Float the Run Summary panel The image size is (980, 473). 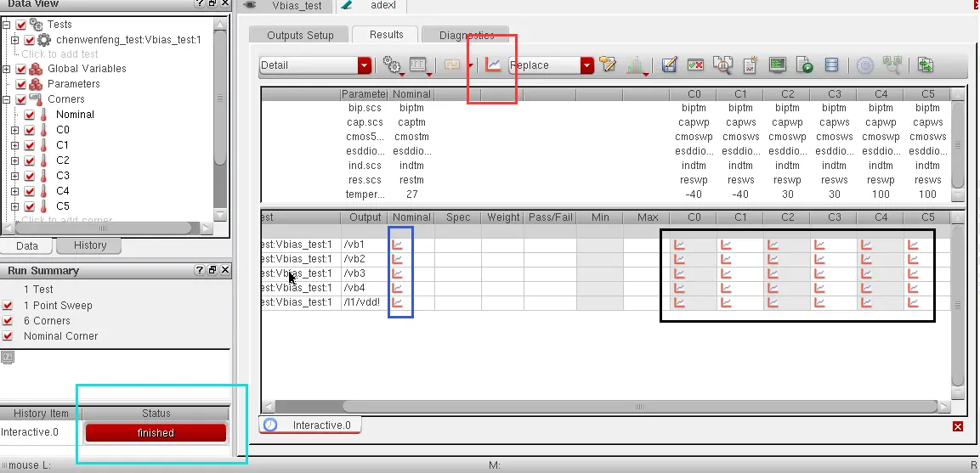[x=213, y=271]
